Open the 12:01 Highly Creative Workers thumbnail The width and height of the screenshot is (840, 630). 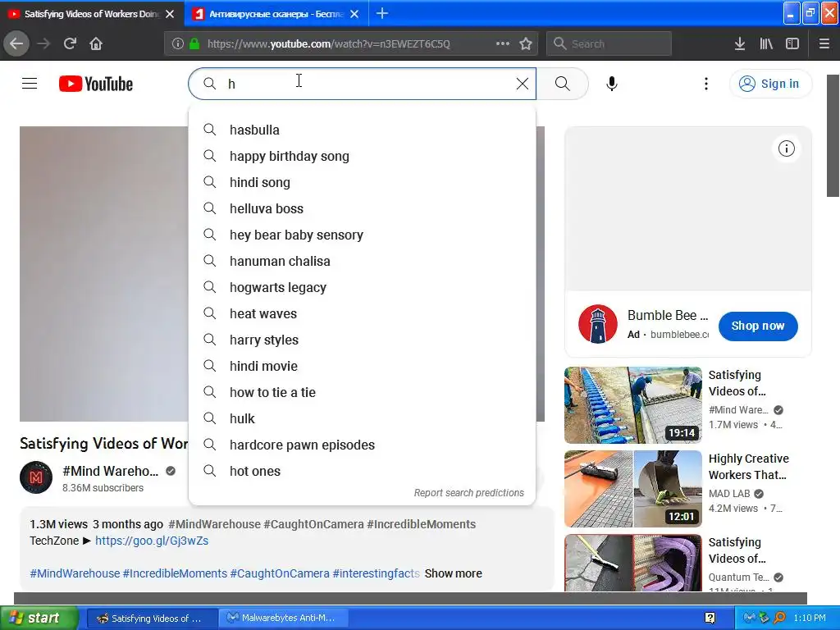click(x=633, y=489)
